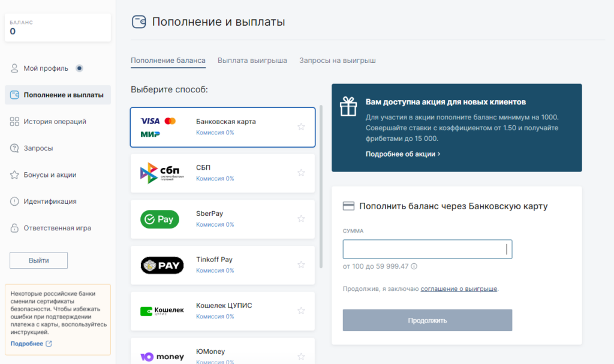Click the Visa Mastercard Mir logo
Image resolution: width=614 pixels, height=364 pixels.
[158, 127]
